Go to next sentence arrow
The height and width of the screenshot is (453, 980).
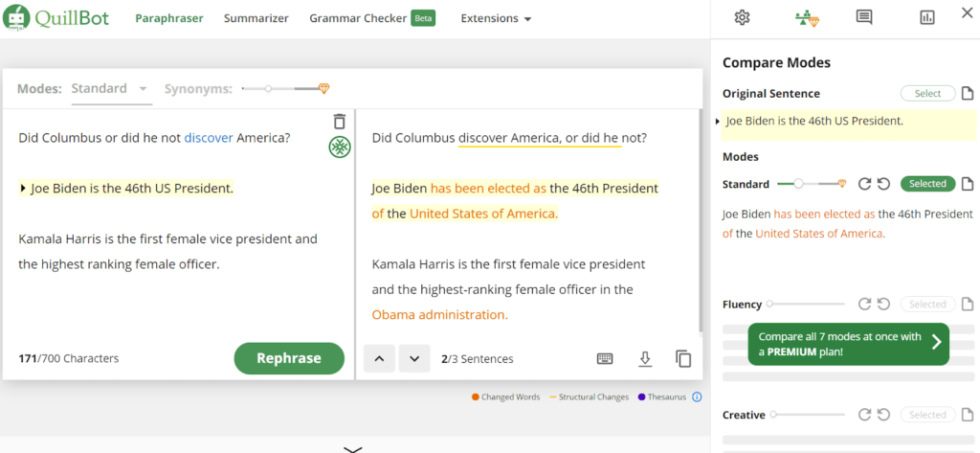coord(414,358)
